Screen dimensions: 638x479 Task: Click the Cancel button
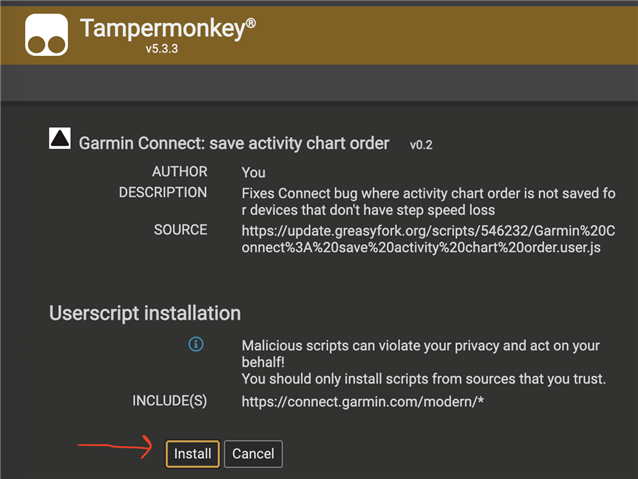(253, 453)
